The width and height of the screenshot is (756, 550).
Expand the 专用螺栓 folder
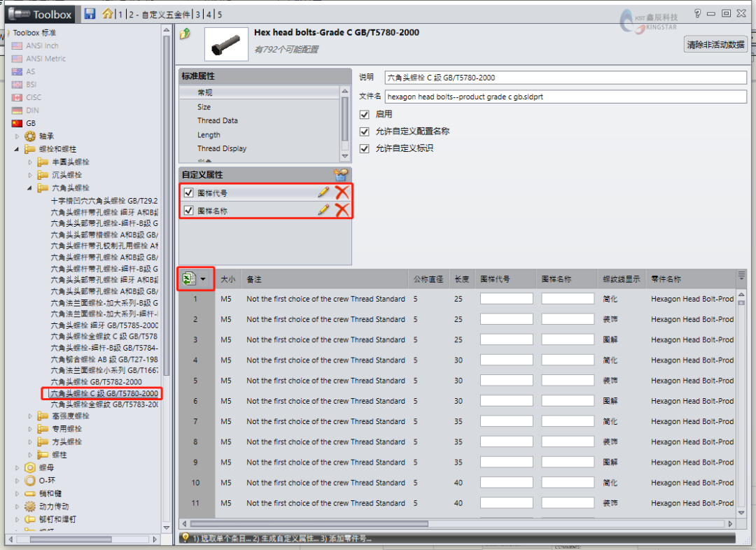click(30, 429)
